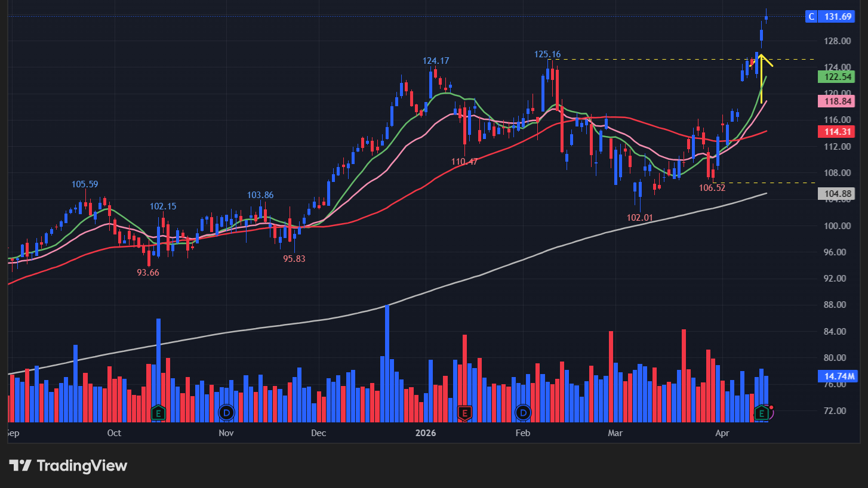Select the dashed line at 125.16 high
Image resolution: width=868 pixels, height=488 pixels.
pyautogui.click(x=657, y=59)
